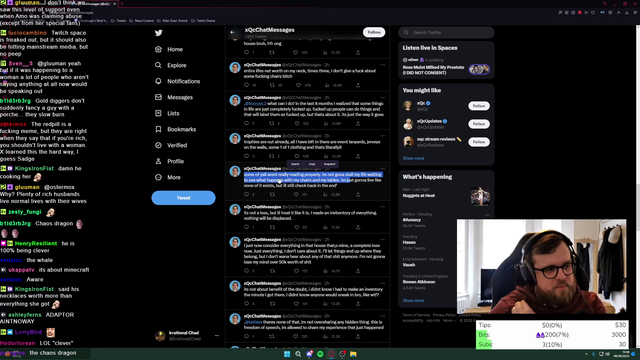
Task: Like the 'entire lilies net worth' tweet
Action: coord(298,85)
